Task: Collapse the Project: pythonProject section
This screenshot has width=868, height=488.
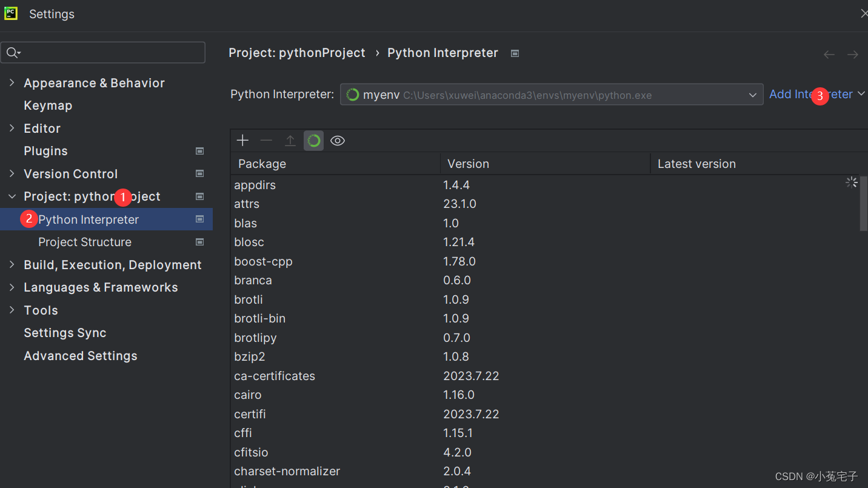Action: tap(12, 196)
